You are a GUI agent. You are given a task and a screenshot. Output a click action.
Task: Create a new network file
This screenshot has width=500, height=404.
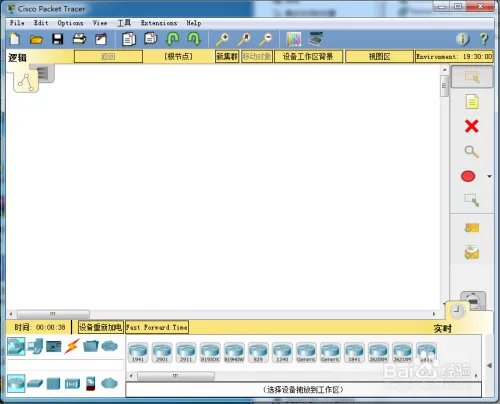point(15,39)
